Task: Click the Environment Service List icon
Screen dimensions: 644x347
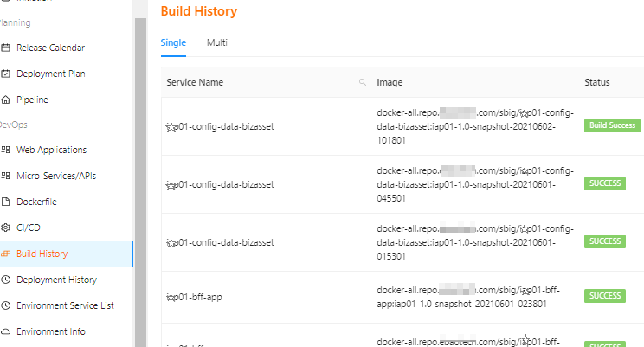Action: tap(6, 305)
